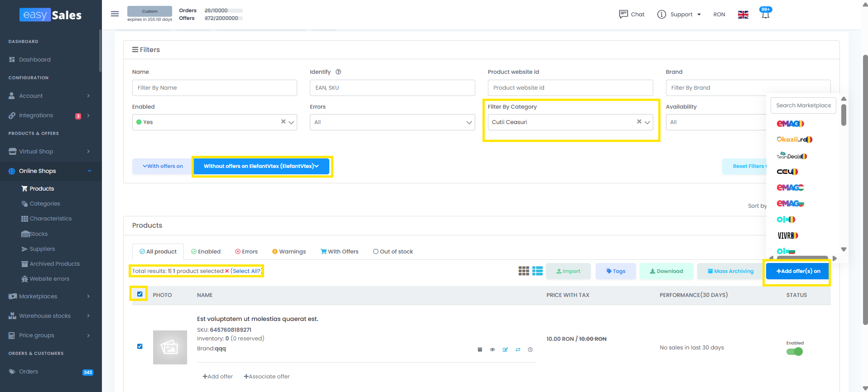868x392 pixels.
Task: Select eMAG Bulgaria marketplace logo
Action: [790, 203]
